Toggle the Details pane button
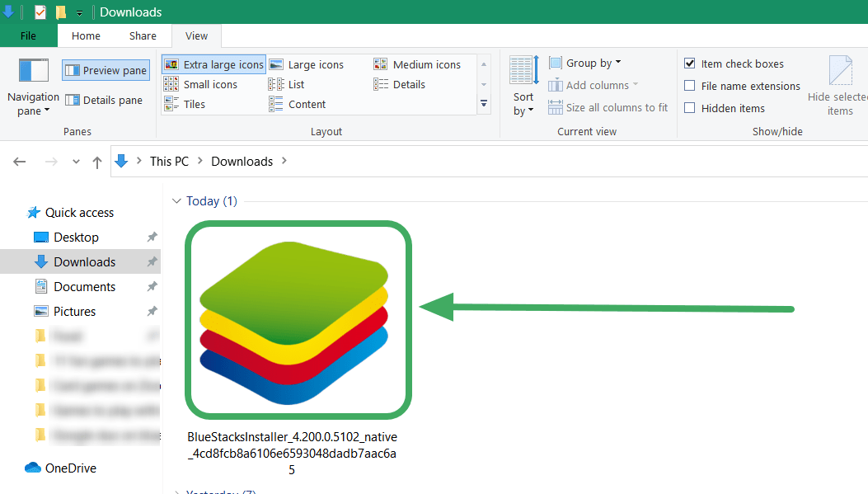 click(104, 101)
